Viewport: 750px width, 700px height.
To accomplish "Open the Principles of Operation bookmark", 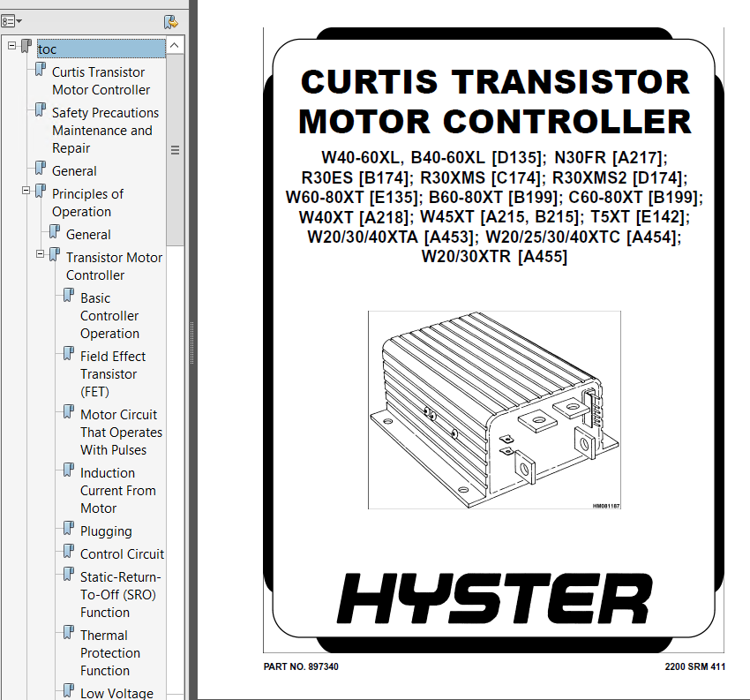I will [x=87, y=203].
